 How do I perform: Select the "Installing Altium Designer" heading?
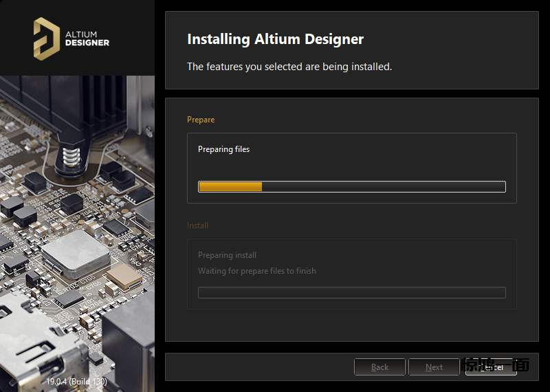point(275,39)
